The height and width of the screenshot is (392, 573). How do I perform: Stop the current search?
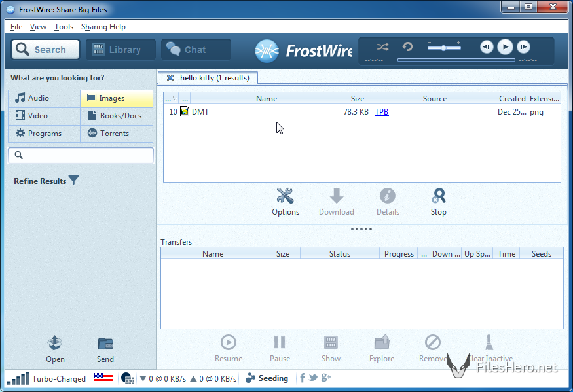click(x=438, y=196)
